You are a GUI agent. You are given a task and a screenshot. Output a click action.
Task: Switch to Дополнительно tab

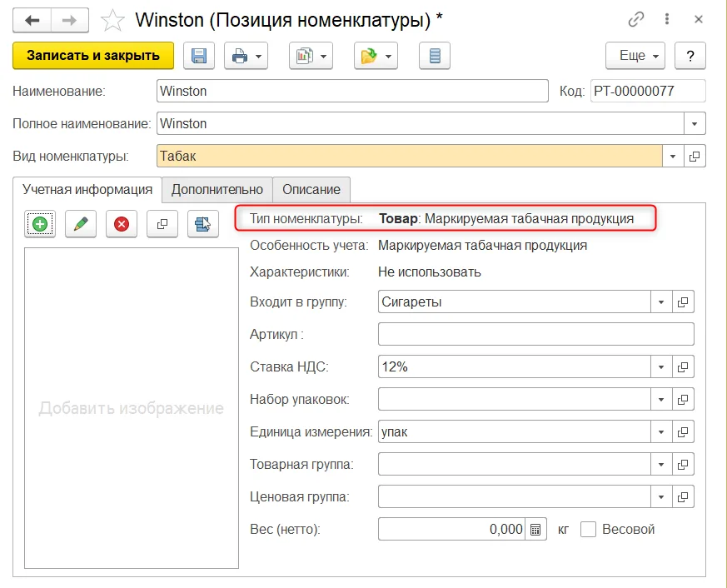(217, 190)
